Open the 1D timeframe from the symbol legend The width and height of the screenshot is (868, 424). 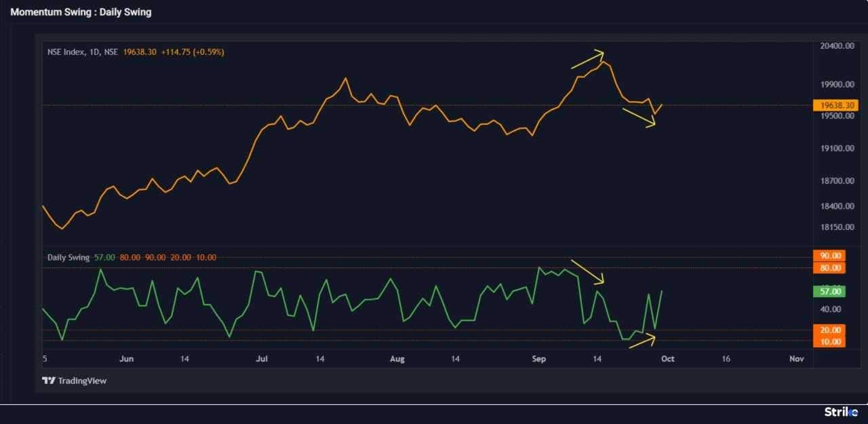tap(94, 51)
